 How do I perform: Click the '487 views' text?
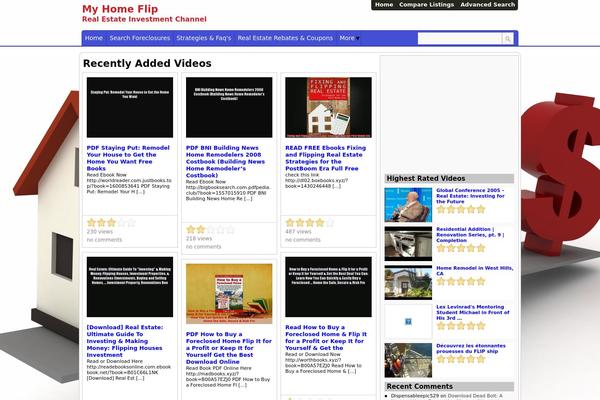(298, 232)
